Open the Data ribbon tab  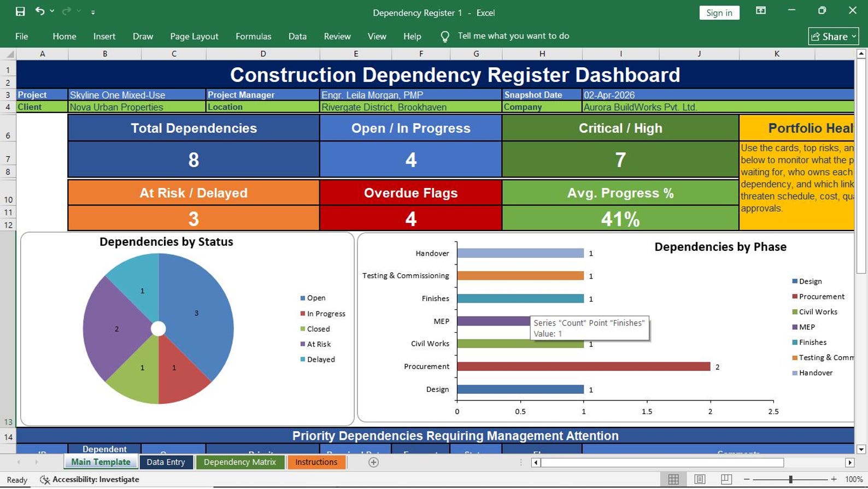coord(297,36)
